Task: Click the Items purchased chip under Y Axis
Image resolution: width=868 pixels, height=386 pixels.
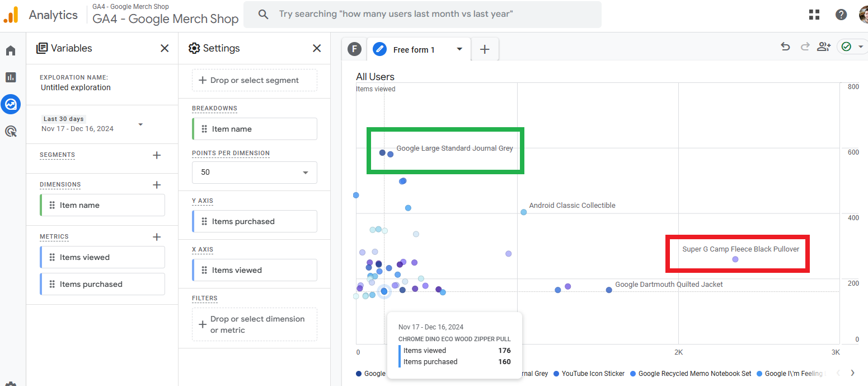Action: pyautogui.click(x=255, y=221)
